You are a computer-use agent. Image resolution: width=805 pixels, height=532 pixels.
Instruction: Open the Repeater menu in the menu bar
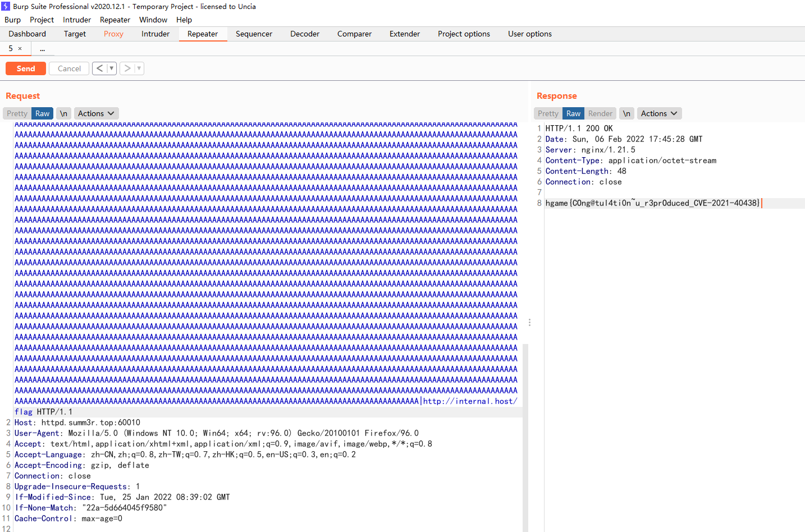click(115, 20)
